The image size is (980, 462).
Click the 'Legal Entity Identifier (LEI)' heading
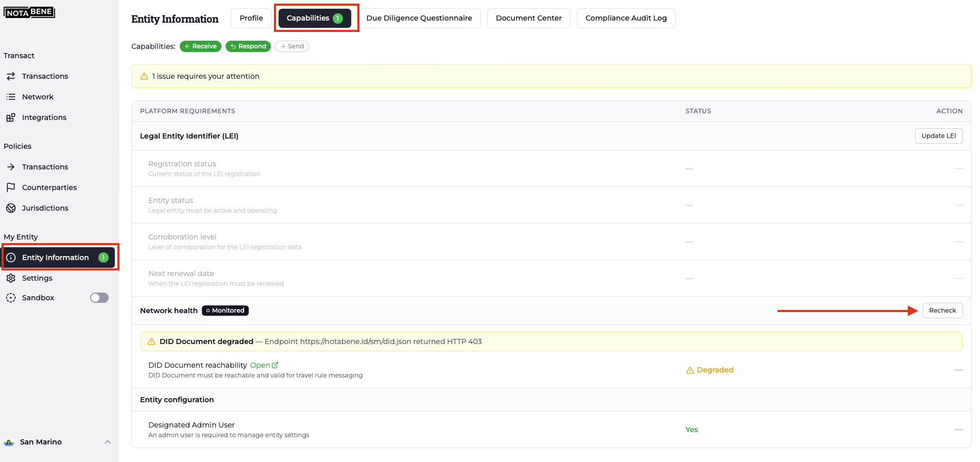pyautogui.click(x=189, y=136)
